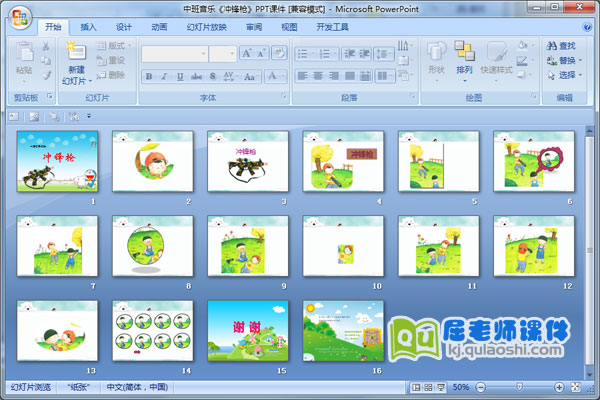Click the Increase Font Size icon
The width and height of the screenshot is (600, 400).
(246, 53)
